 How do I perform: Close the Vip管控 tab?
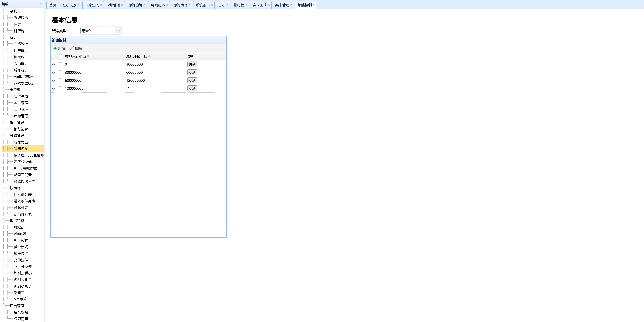point(122,5)
